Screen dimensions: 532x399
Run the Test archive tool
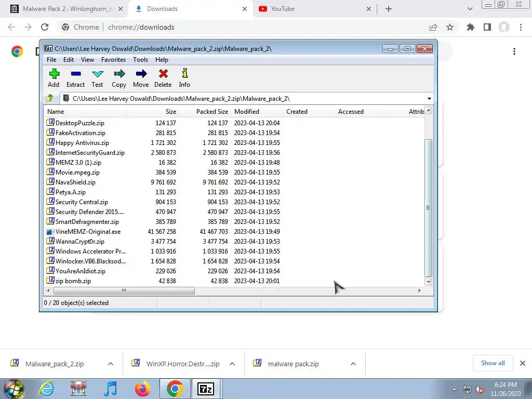97,78
